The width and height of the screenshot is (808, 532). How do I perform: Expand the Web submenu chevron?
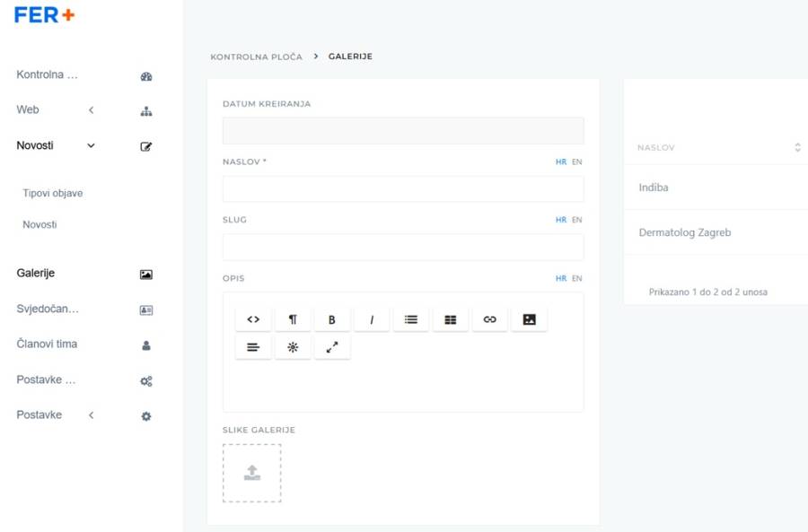92,109
